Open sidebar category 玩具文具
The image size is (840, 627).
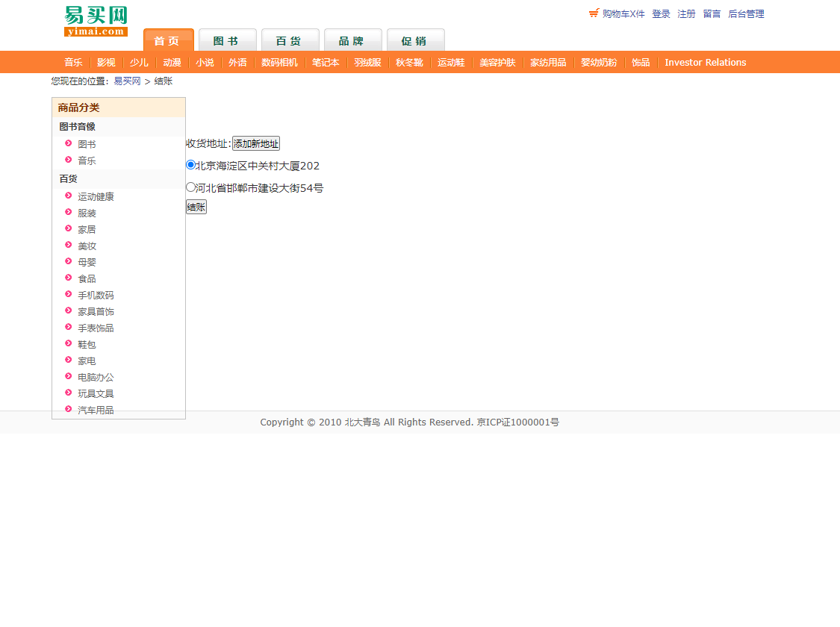[x=96, y=393]
